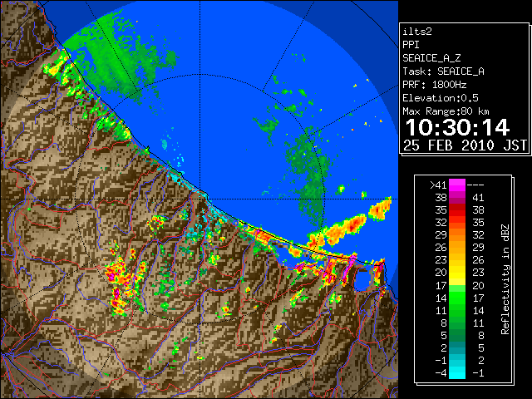Click the '>41' legend label
Image resolution: width=532 pixels, height=399 pixels.
(438, 185)
